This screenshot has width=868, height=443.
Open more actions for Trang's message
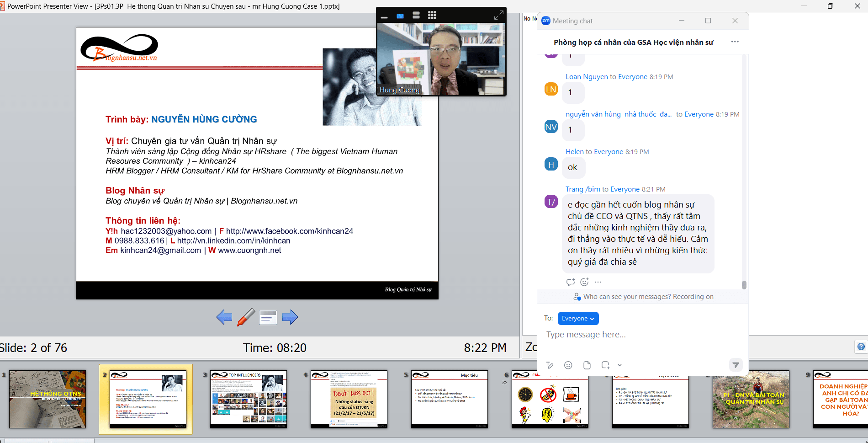click(598, 282)
